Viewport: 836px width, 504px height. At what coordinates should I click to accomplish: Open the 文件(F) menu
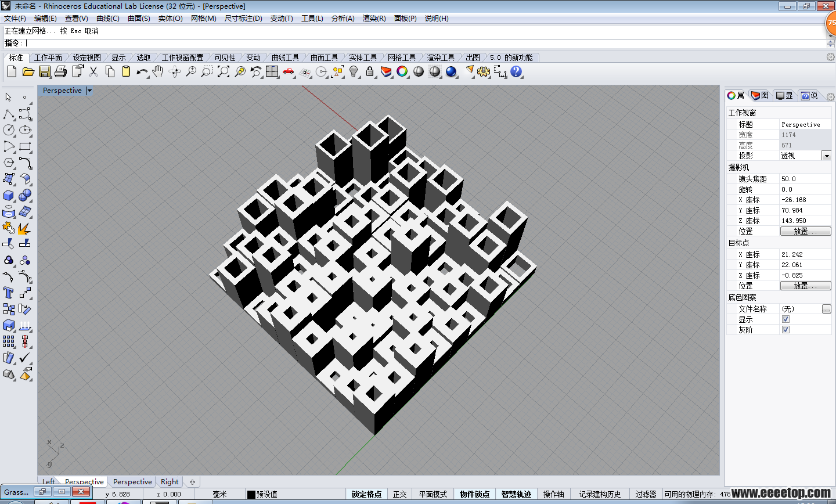pos(15,19)
